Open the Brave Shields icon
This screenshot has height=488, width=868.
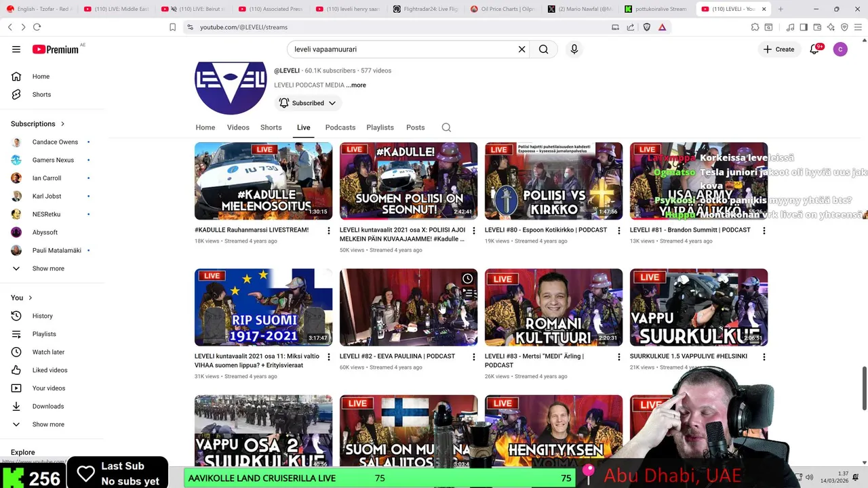(x=647, y=27)
